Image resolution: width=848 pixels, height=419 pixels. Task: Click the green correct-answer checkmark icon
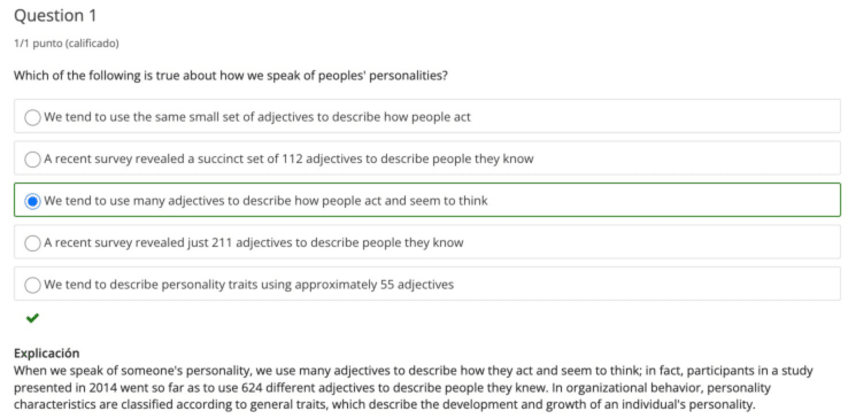tap(33, 318)
